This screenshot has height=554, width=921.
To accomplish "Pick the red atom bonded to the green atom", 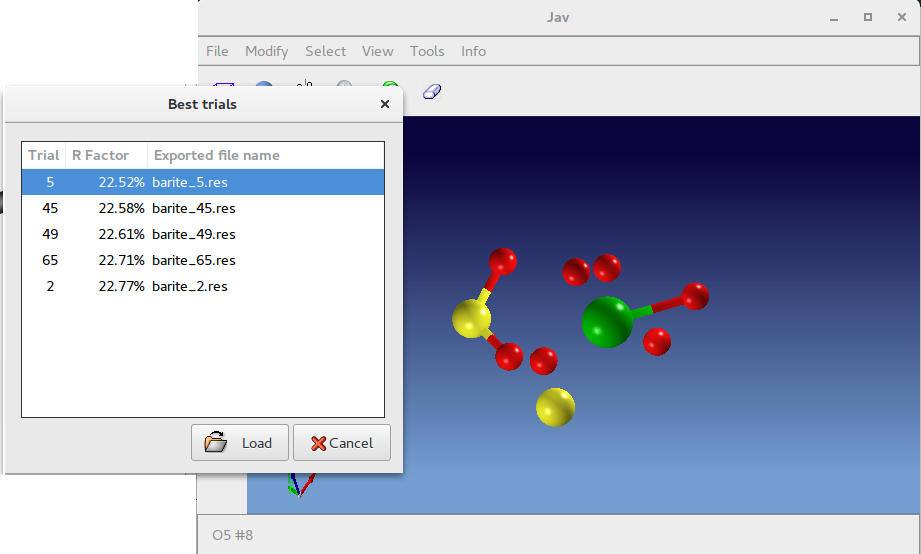I will [695, 296].
